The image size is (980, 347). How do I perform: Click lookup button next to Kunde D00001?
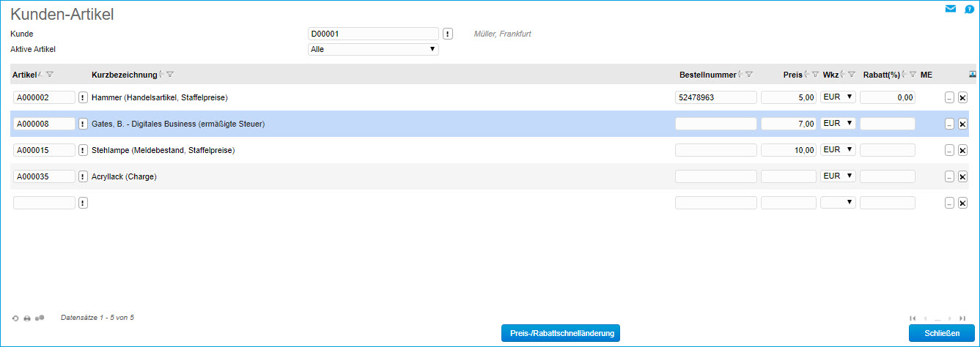[x=448, y=34]
